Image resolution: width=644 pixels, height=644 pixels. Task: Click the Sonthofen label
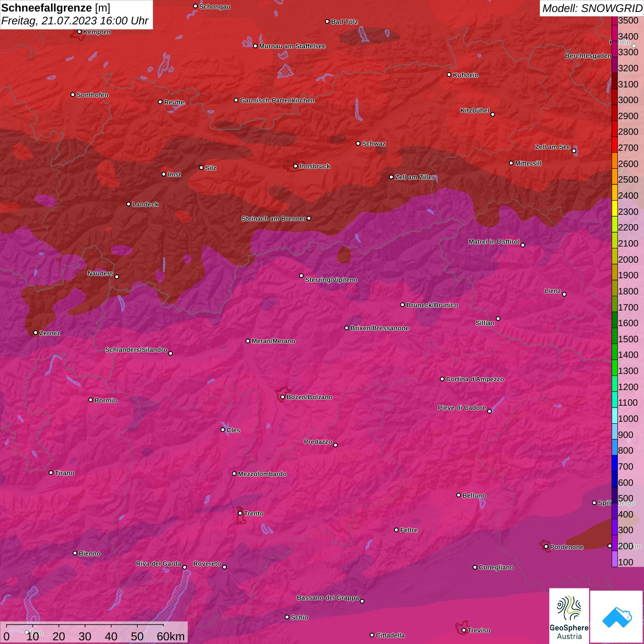(92, 95)
